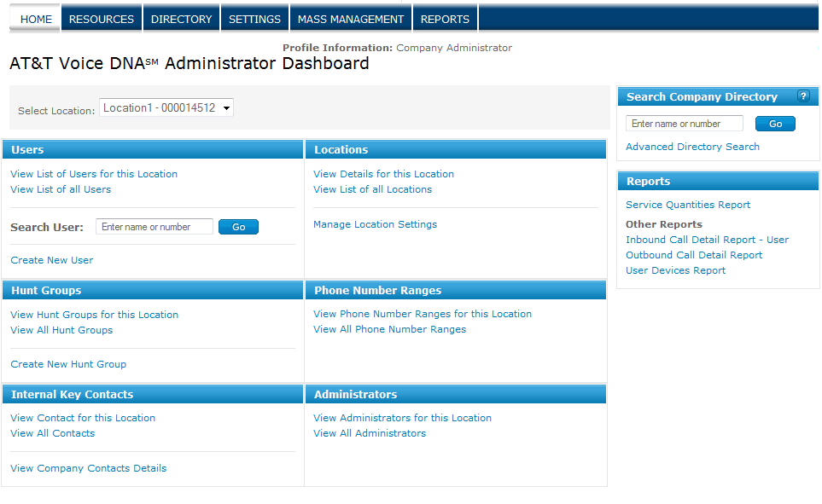This screenshot has height=504, width=822.
Task: Click the Internal Key Contacts header
Action: click(153, 394)
